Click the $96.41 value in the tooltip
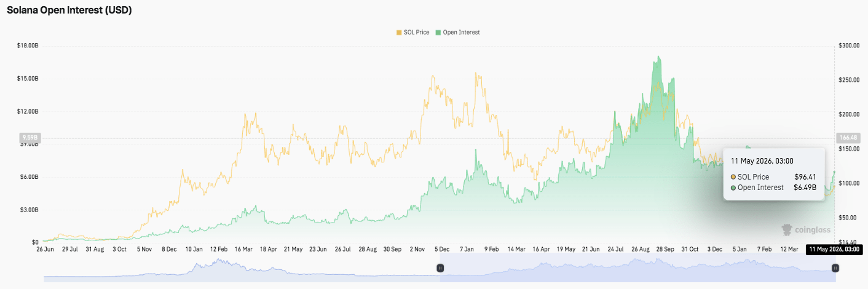 click(805, 177)
